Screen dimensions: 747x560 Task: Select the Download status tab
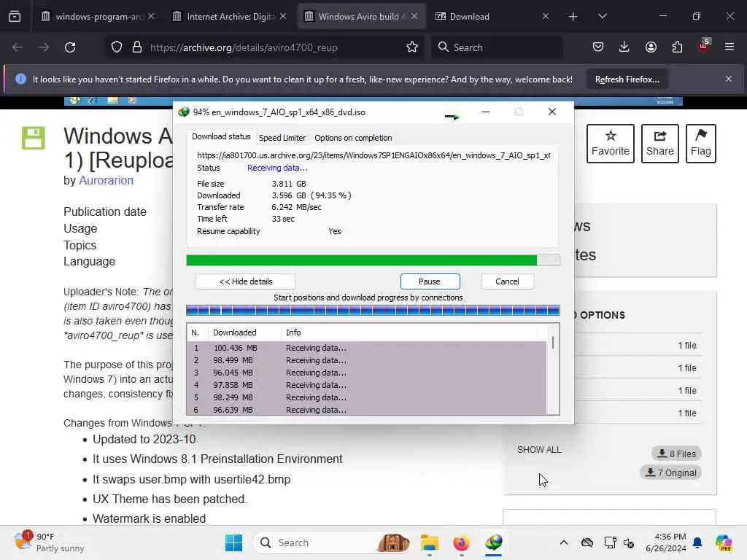221,136
